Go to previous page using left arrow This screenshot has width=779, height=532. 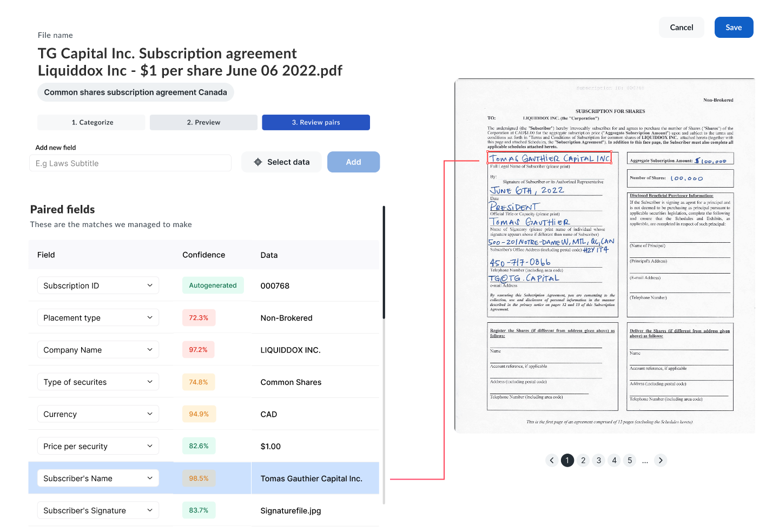pos(552,461)
